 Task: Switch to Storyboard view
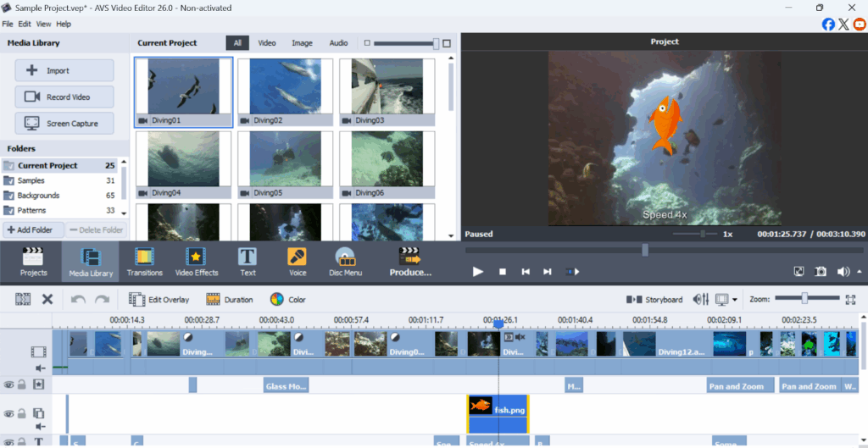[x=654, y=299]
